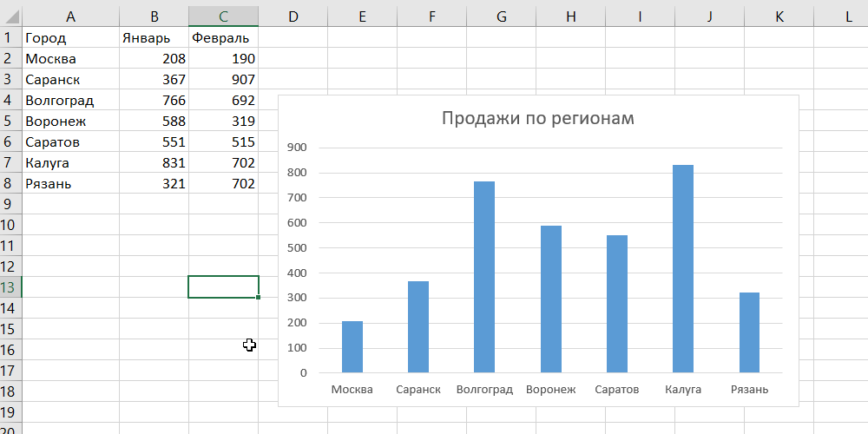Select the chart title Продажи по регионам
868x434 pixels.
(x=537, y=118)
